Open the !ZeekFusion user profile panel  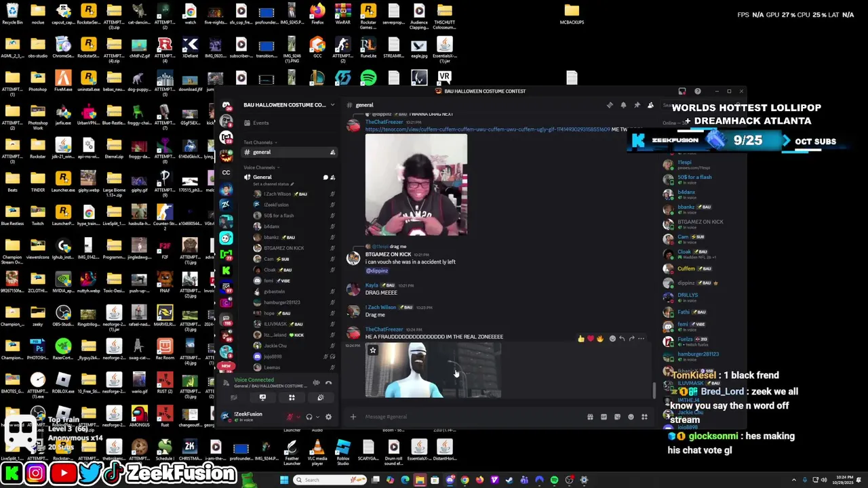(248, 416)
